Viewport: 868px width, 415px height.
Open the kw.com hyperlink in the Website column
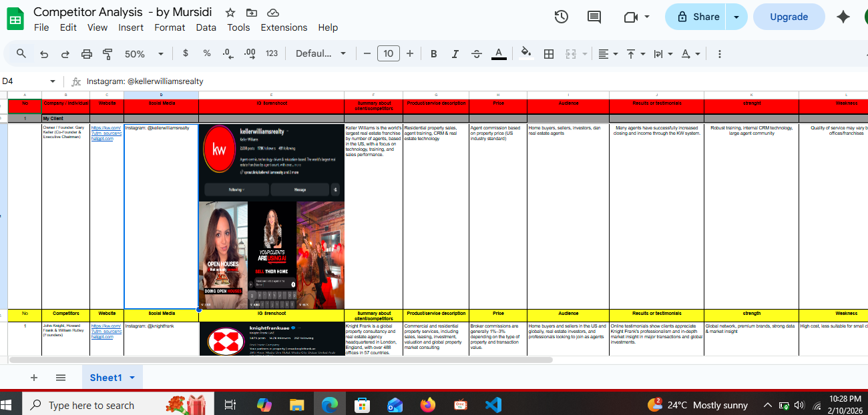pos(106,128)
